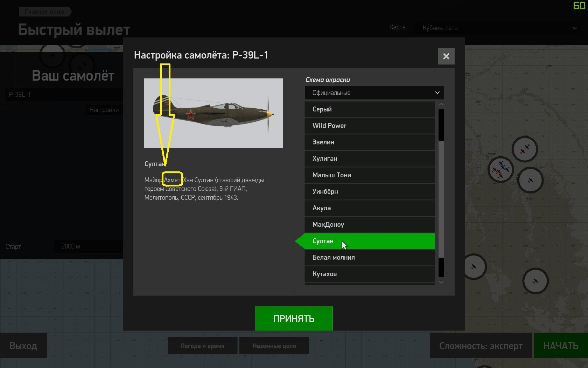This screenshot has height=368, width=588.
Task: Click the Выход exit button
Action: point(23,346)
